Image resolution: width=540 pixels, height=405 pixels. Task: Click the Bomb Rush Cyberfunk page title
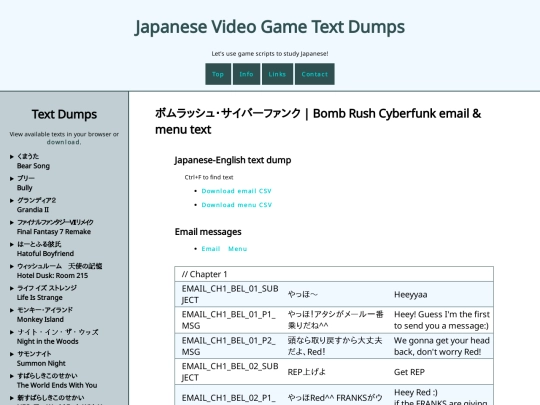(318, 121)
